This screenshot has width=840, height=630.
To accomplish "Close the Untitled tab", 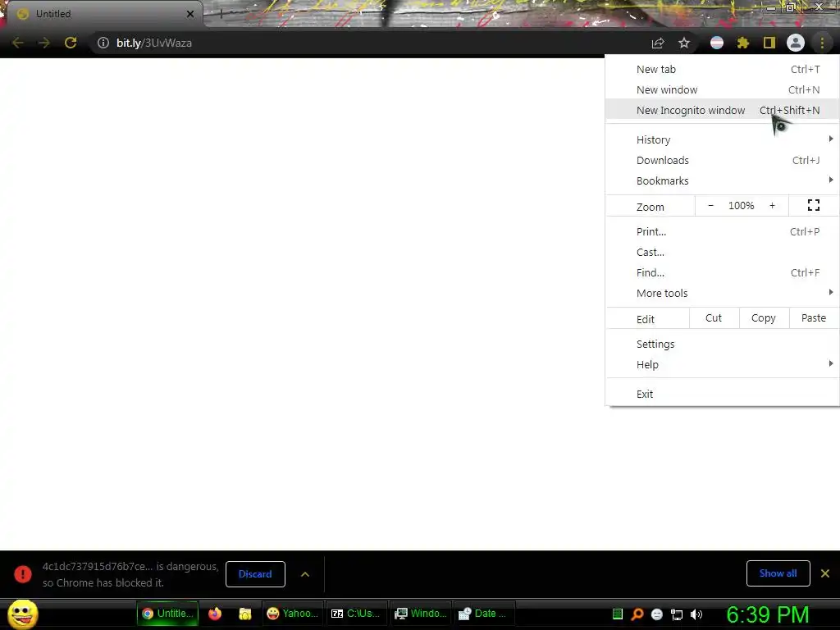I will pos(190,14).
